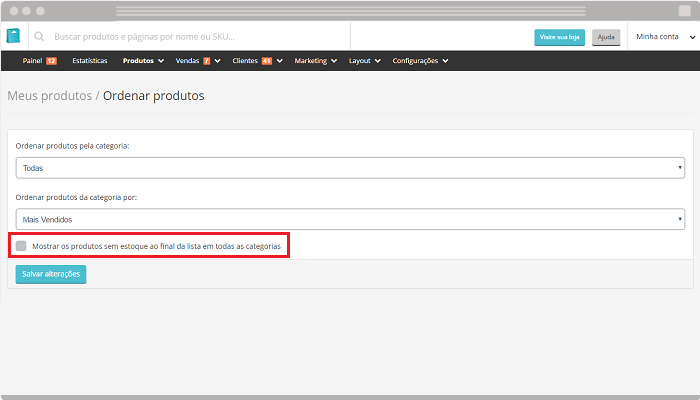Click the Ordenar produtos da categoria por label
This screenshot has height=400, width=700.
[76, 197]
